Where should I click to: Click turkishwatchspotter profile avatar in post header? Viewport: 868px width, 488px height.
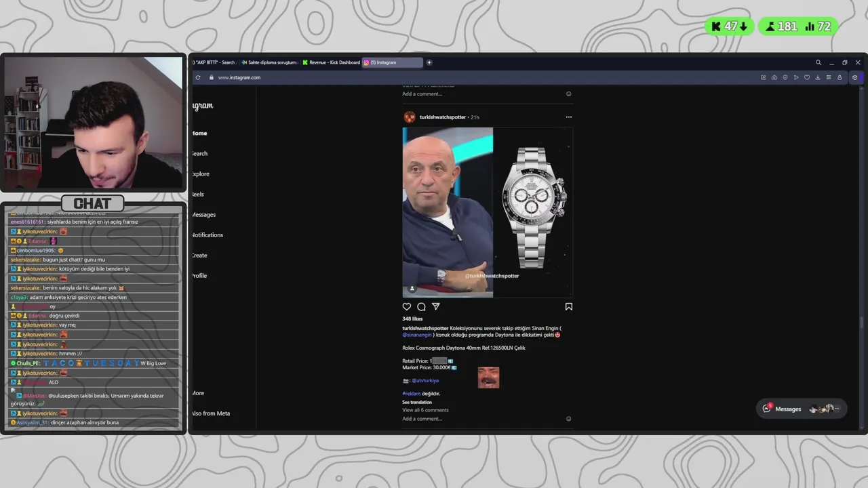pos(410,117)
